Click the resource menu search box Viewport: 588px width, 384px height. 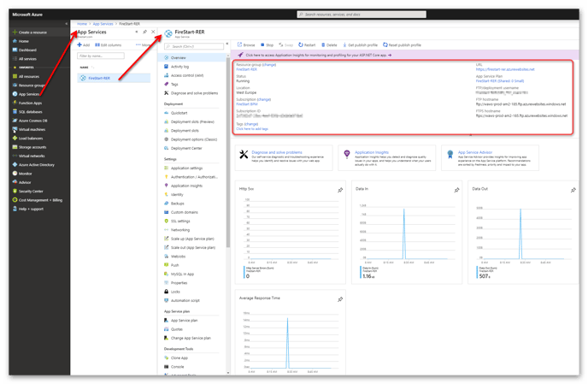pyautogui.click(x=194, y=46)
